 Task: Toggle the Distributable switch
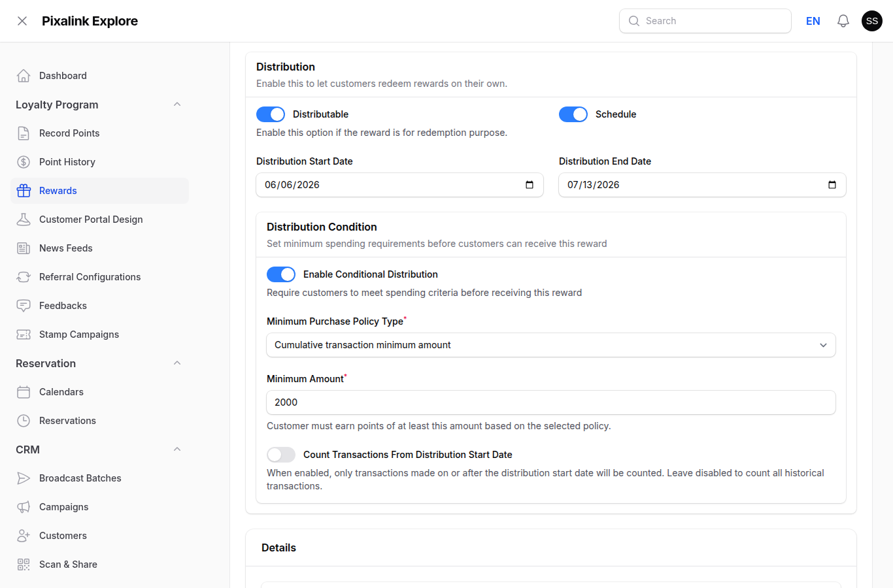(271, 114)
